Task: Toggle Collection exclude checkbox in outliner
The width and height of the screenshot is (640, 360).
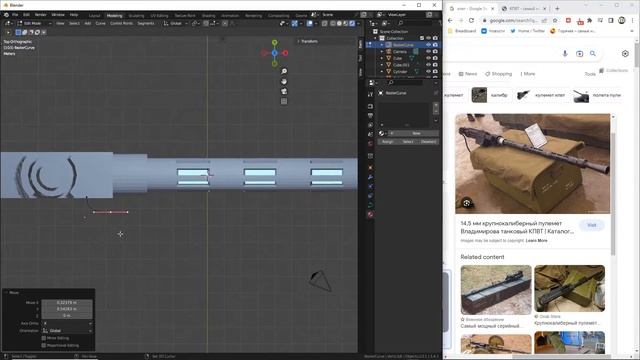Action: pos(422,38)
